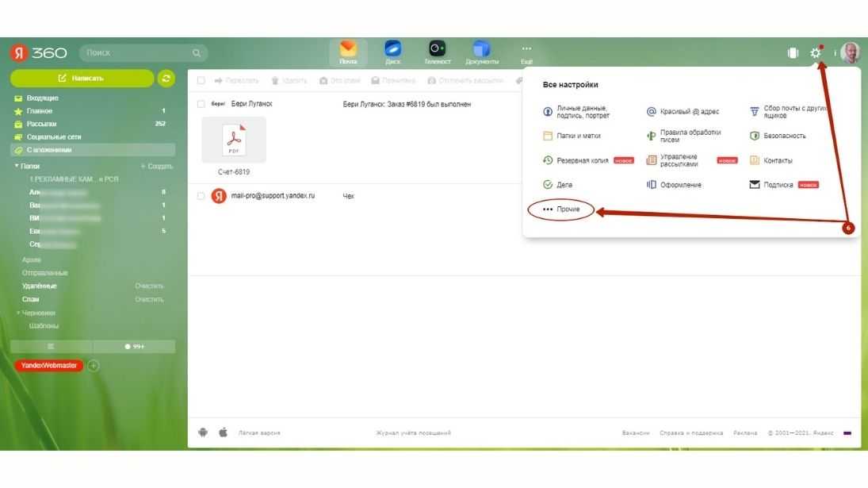Click the Apple app icon in footer
Viewport: 868px width, 488px height.
pos(223,432)
